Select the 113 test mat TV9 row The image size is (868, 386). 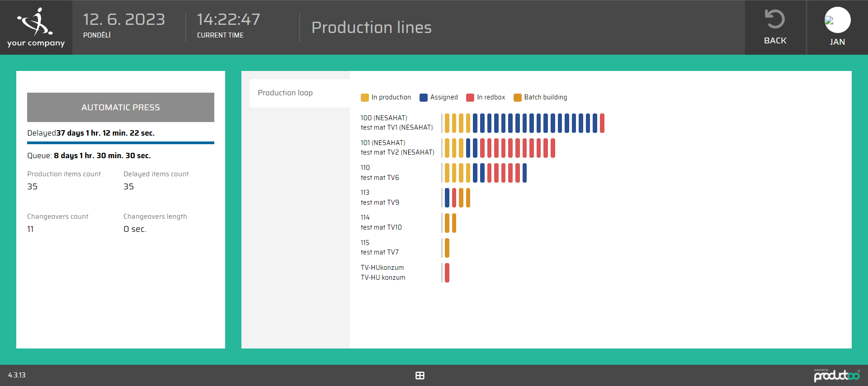click(380, 198)
